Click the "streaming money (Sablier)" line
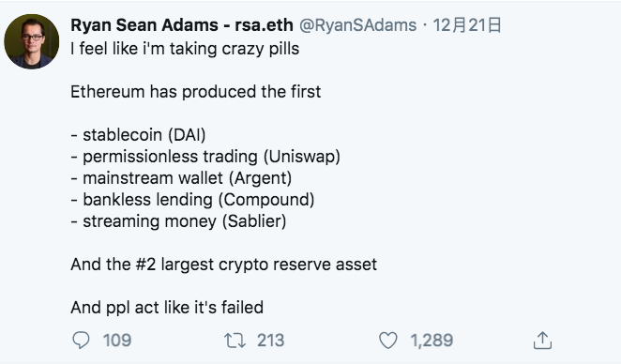 pos(178,221)
